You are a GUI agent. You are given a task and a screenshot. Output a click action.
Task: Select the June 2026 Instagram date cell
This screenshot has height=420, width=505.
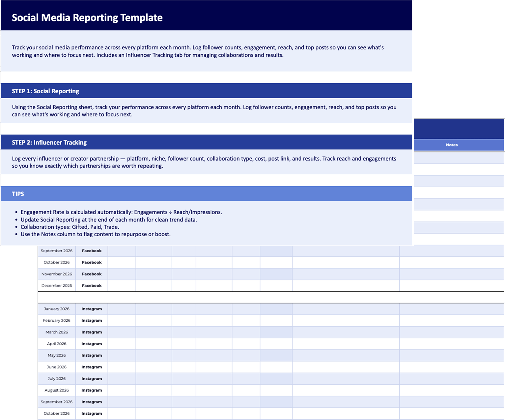click(57, 367)
